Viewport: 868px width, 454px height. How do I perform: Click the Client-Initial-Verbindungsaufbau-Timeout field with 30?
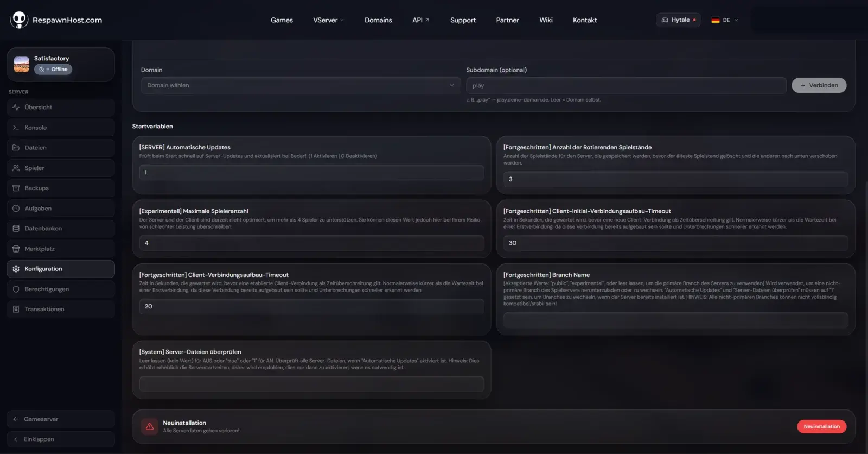675,243
